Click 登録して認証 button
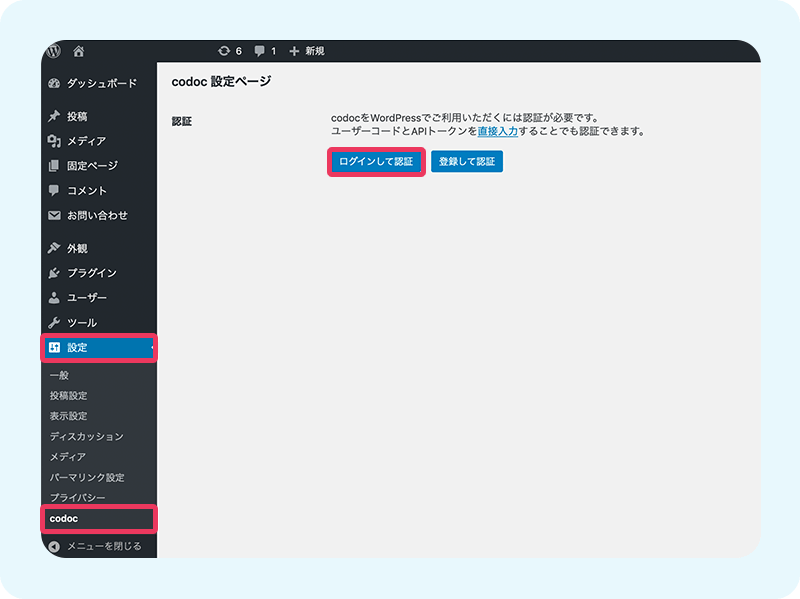 467,162
